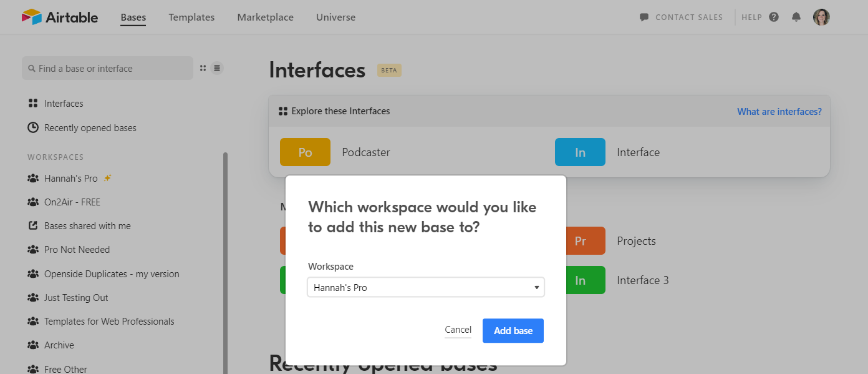Click the What are interfaces link

(779, 112)
